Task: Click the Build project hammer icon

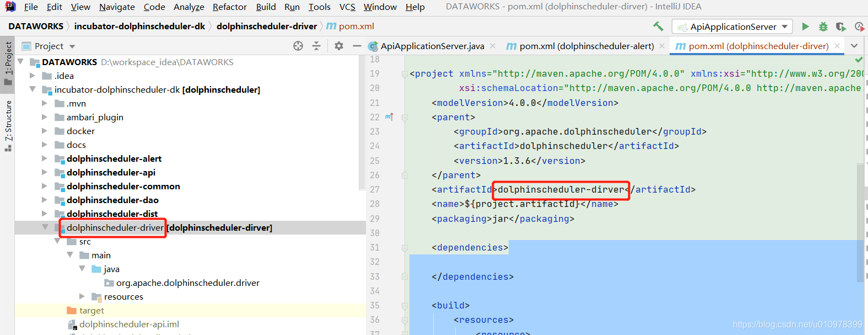Action: click(x=658, y=26)
